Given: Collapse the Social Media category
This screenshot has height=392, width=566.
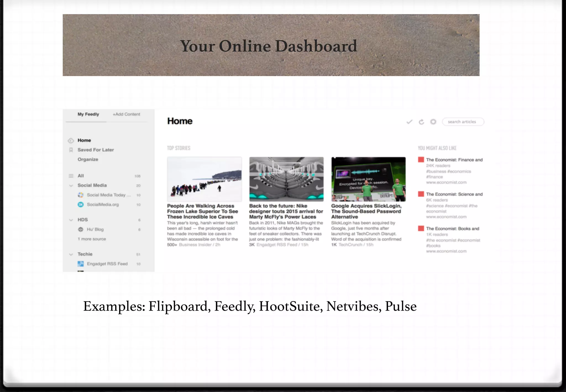Looking at the screenshot, I should tap(71, 185).
